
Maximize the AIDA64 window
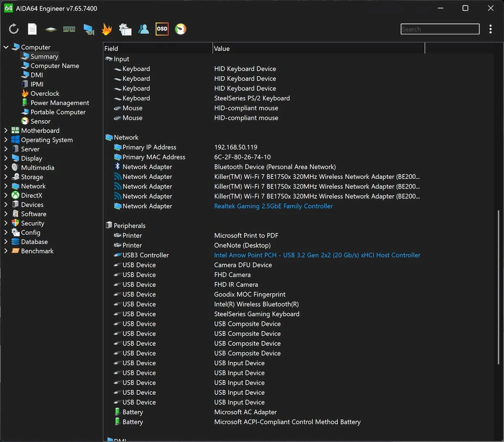tap(465, 8)
